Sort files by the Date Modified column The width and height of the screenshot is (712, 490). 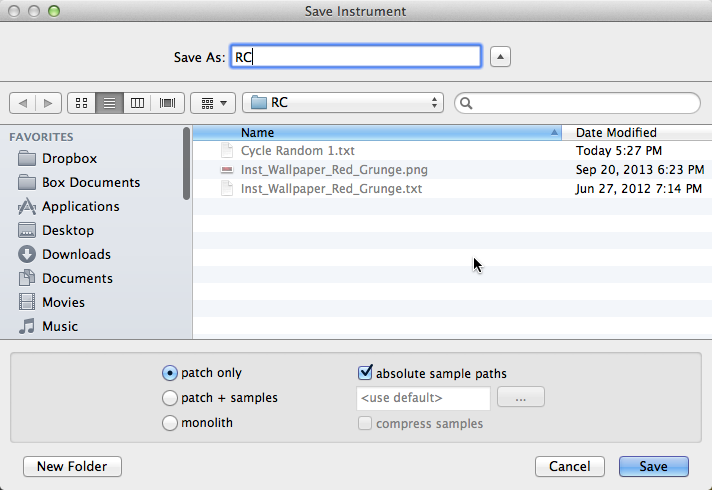pyautogui.click(x=637, y=133)
